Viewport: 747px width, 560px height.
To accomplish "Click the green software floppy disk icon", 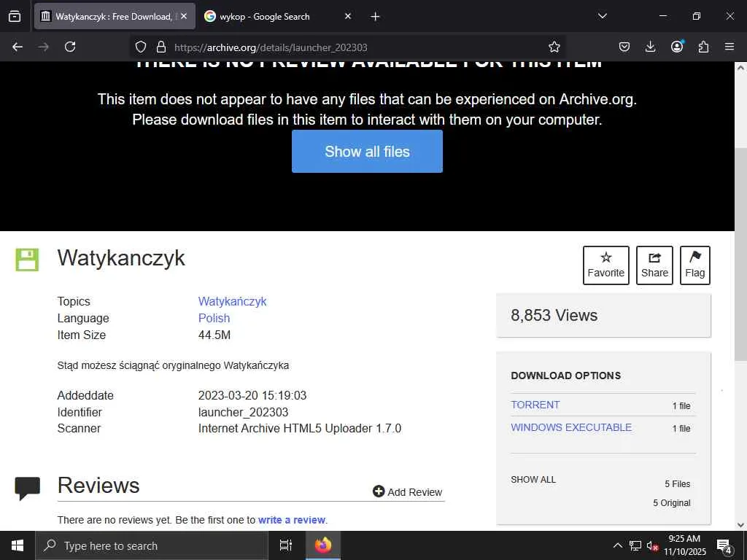I will click(x=27, y=260).
